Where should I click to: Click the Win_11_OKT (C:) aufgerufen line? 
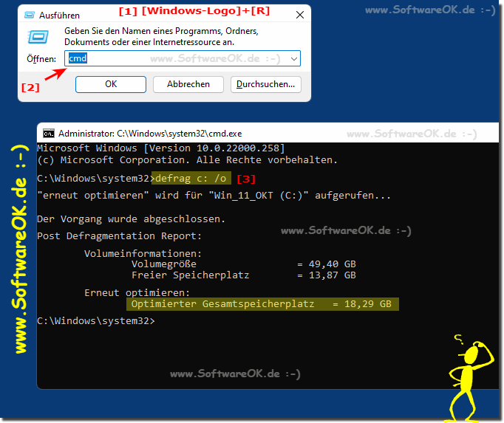[214, 196]
